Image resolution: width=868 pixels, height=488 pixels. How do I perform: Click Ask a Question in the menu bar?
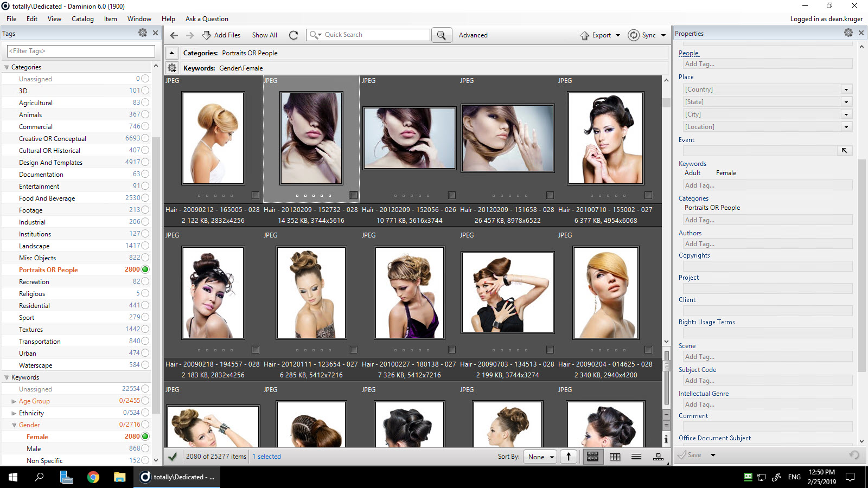pyautogui.click(x=207, y=18)
